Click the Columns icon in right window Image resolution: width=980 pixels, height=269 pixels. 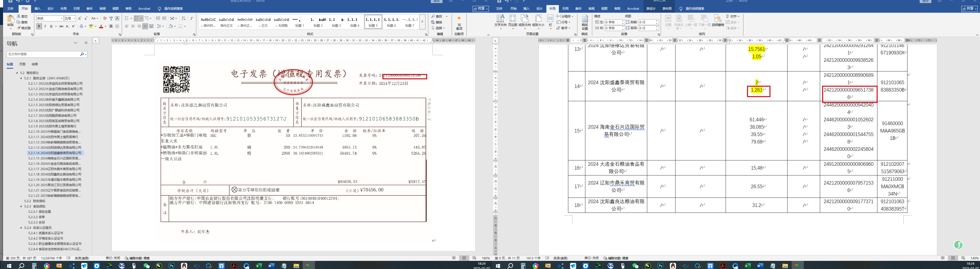550,21
